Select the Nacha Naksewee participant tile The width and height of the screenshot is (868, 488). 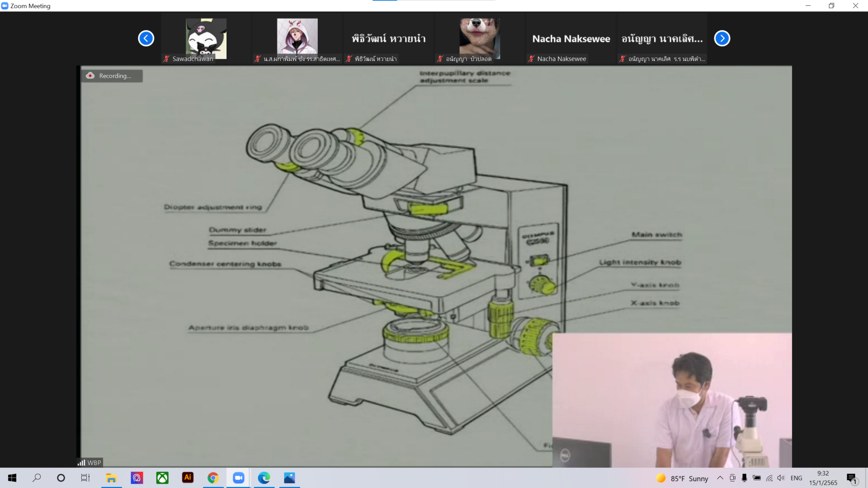tap(571, 39)
